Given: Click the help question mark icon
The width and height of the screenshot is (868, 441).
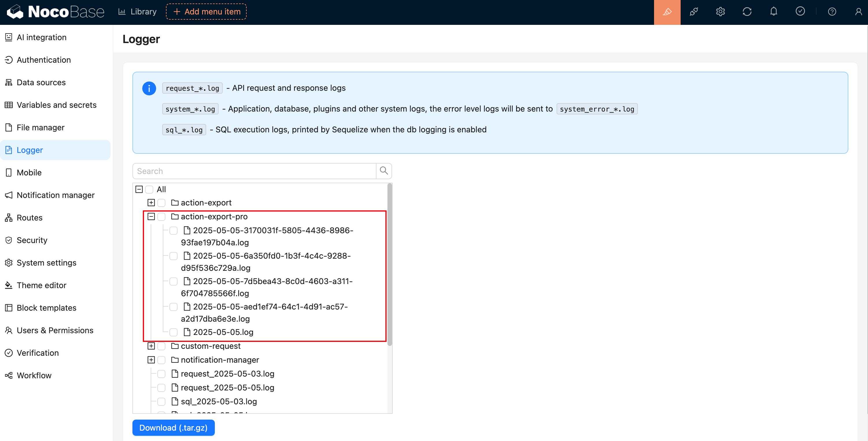Looking at the screenshot, I should (832, 12).
